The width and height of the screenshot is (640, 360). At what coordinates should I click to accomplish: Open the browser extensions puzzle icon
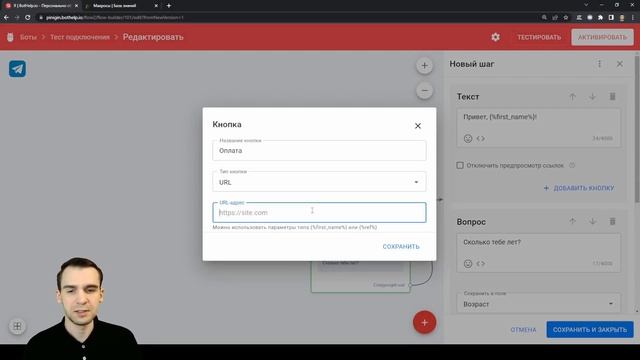(x=600, y=18)
